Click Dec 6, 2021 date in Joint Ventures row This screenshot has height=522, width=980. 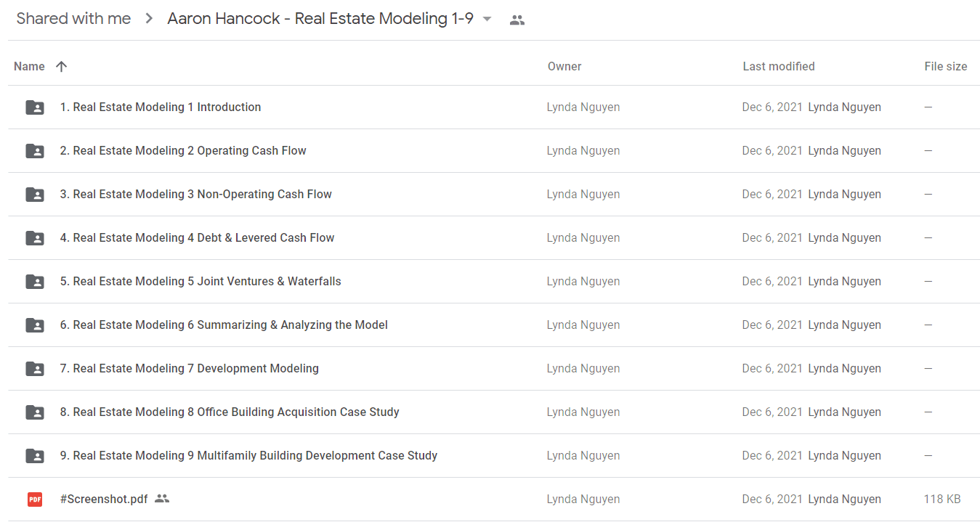(772, 281)
